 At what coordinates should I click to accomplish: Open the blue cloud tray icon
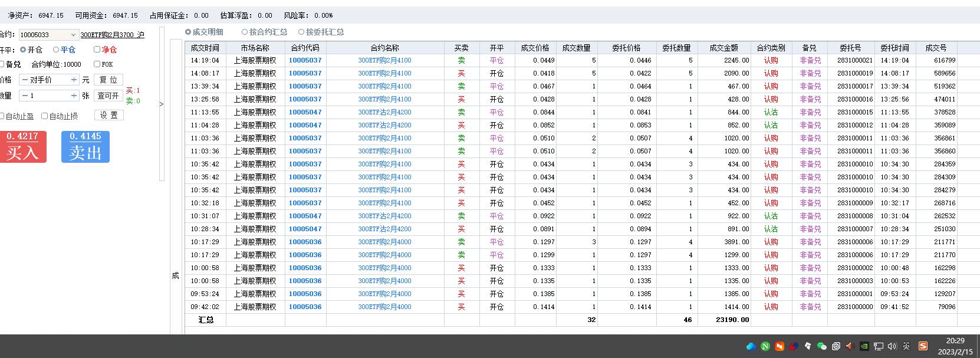[751, 346]
